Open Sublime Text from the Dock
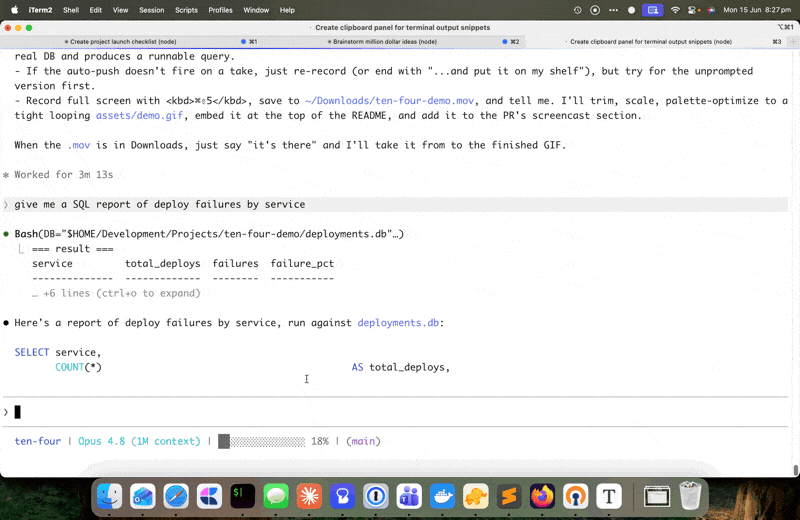 coord(509,496)
